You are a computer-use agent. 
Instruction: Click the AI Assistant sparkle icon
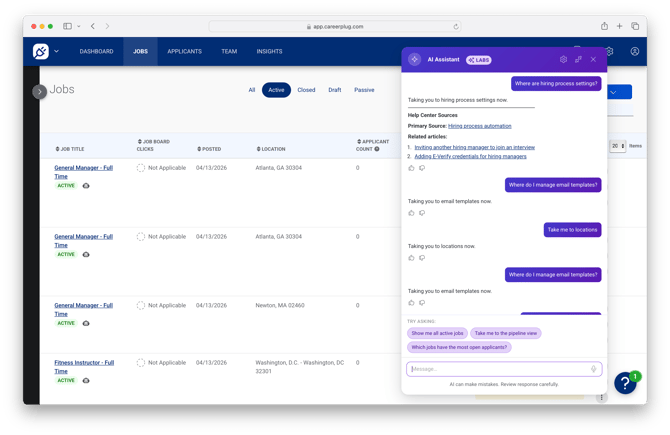(x=414, y=59)
